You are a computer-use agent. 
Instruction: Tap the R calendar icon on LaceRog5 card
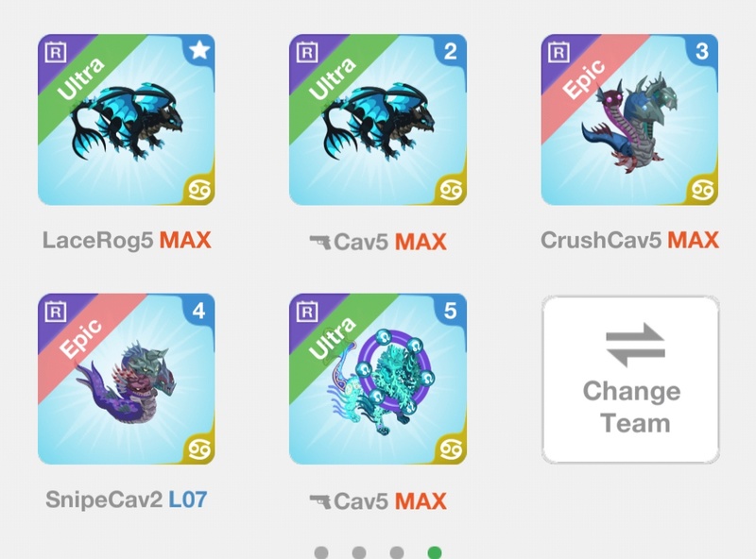(x=56, y=52)
